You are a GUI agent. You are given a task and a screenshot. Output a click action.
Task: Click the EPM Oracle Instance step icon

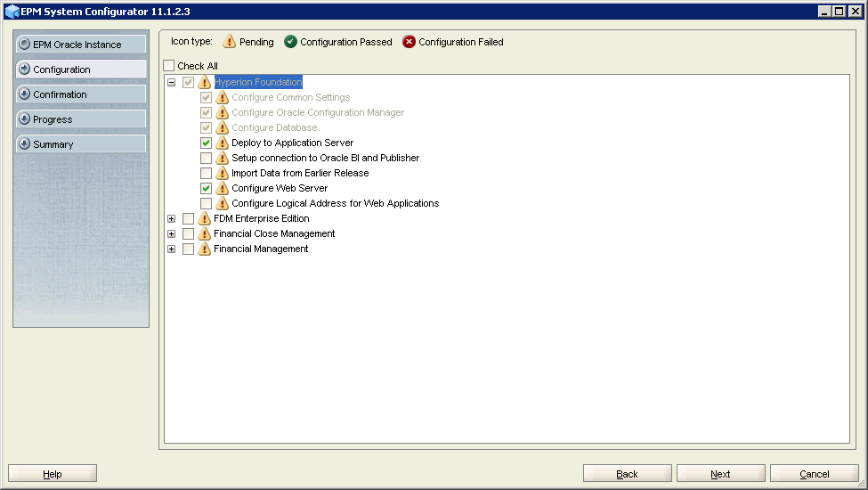click(24, 44)
